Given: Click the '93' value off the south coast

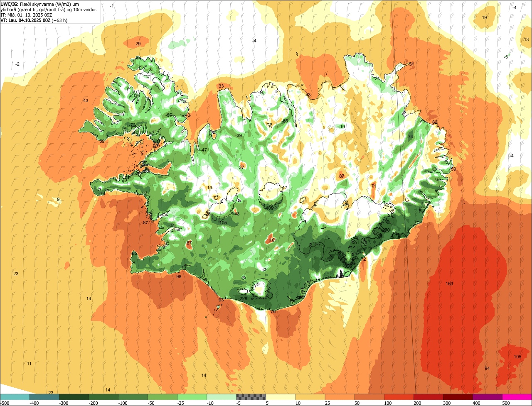Looking at the screenshot, I should (221, 300).
